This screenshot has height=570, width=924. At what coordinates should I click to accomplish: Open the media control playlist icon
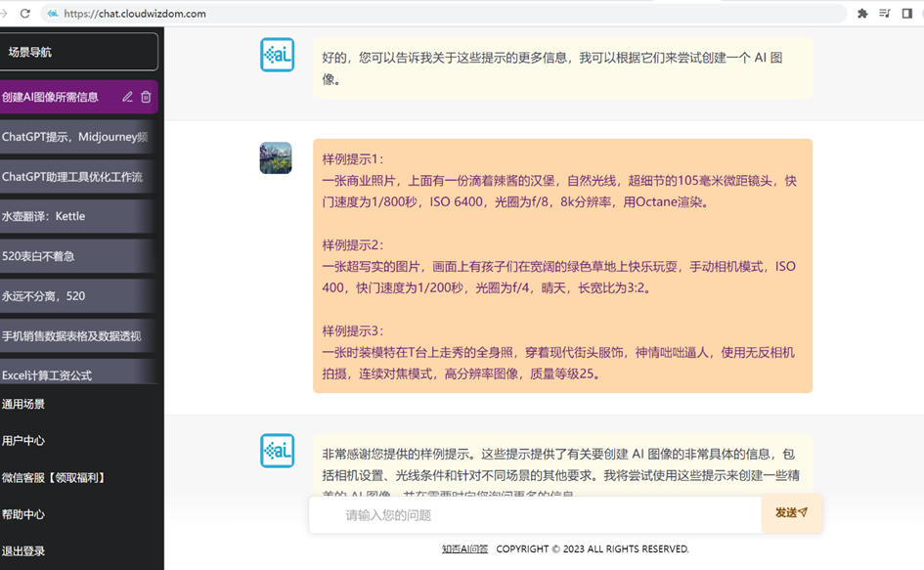[x=885, y=13]
